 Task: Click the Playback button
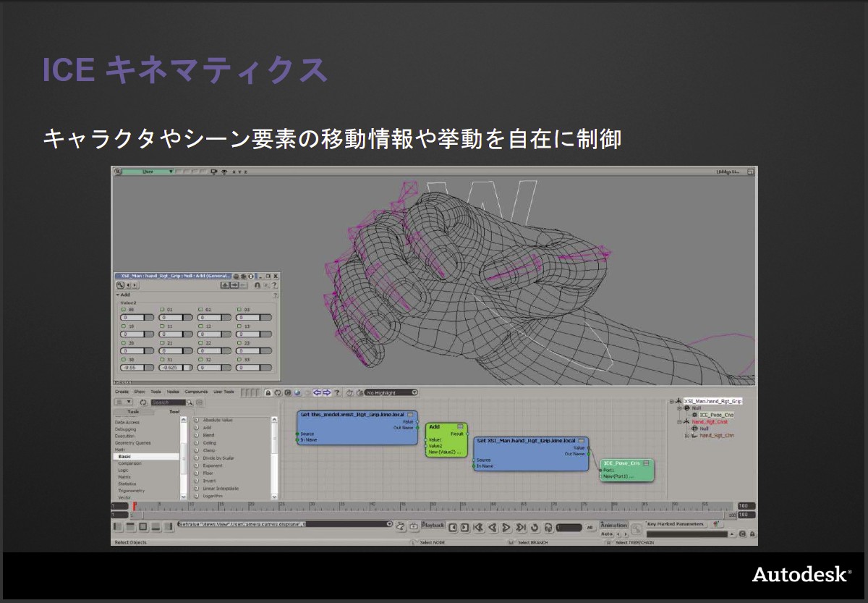click(433, 526)
